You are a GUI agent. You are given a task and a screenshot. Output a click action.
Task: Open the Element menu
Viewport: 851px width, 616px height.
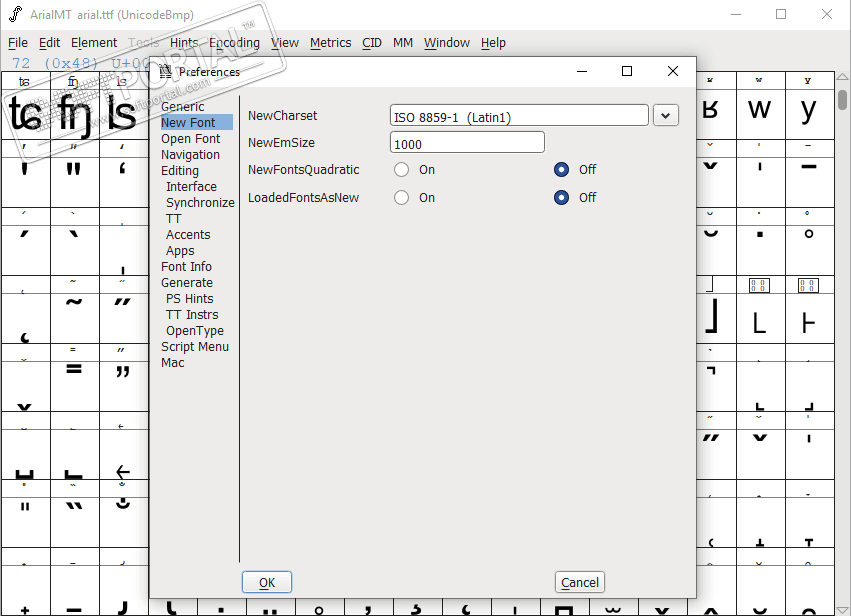tap(94, 43)
